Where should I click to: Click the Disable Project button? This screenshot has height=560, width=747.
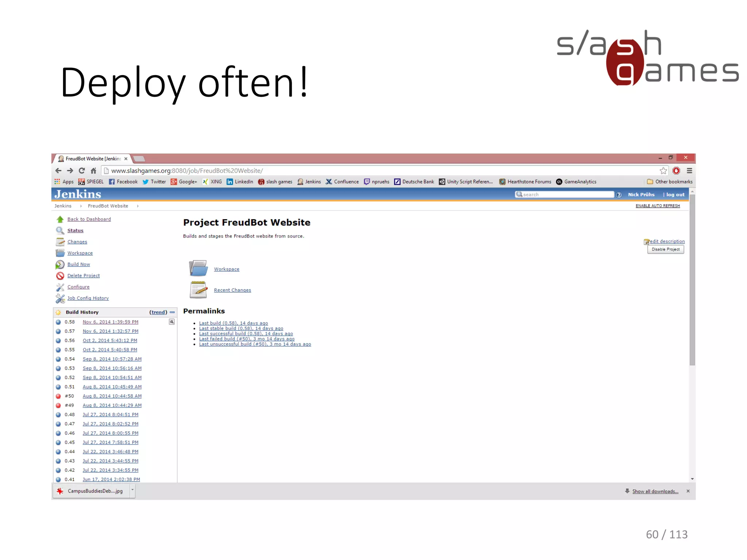tap(666, 249)
